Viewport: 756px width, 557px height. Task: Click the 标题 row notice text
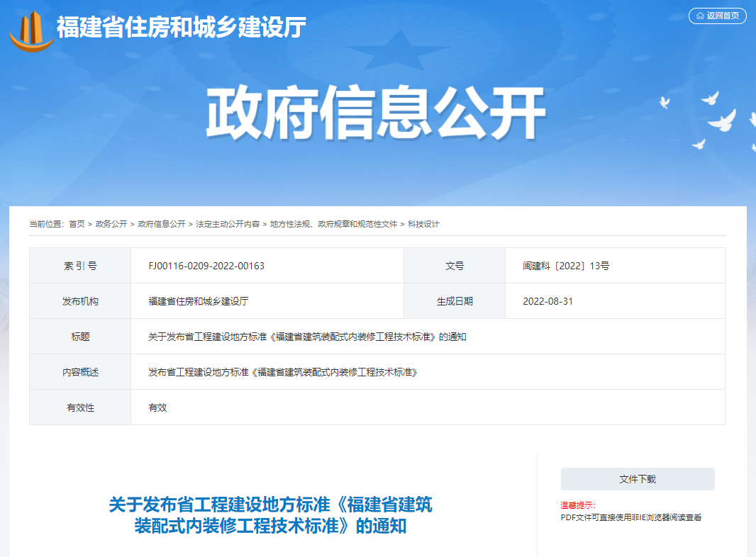click(x=307, y=337)
